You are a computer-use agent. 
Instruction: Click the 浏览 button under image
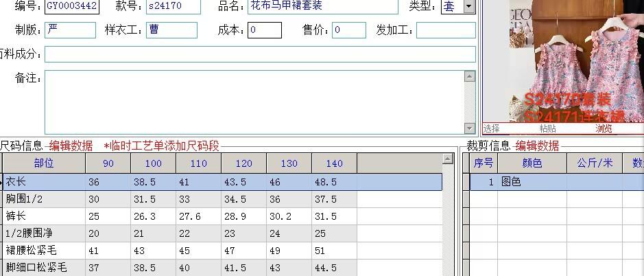(x=604, y=128)
